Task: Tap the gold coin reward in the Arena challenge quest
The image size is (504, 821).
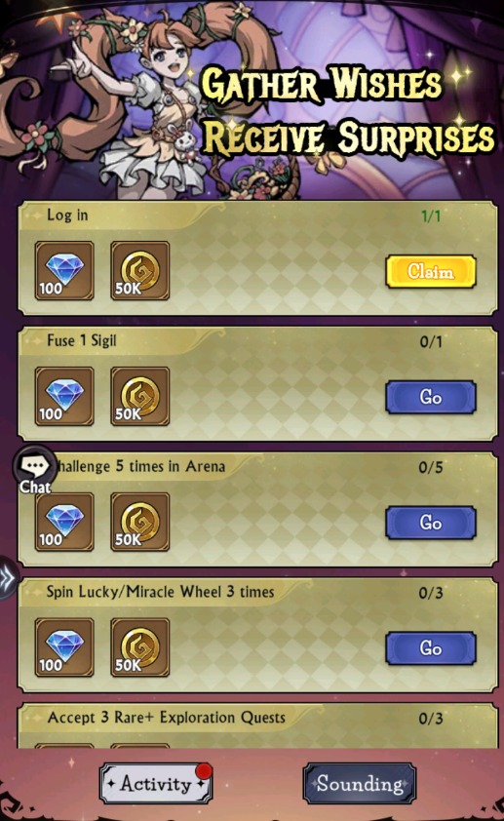Action: (139, 522)
